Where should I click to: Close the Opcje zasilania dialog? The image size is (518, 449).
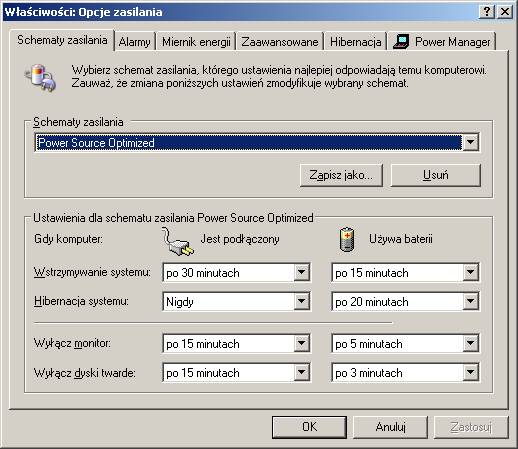(505, 12)
